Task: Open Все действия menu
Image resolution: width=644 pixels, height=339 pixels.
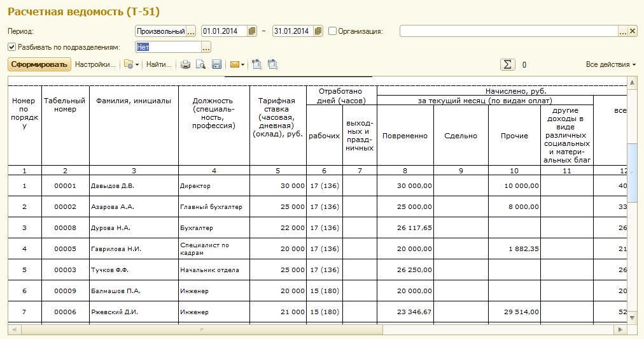Action: (x=611, y=64)
